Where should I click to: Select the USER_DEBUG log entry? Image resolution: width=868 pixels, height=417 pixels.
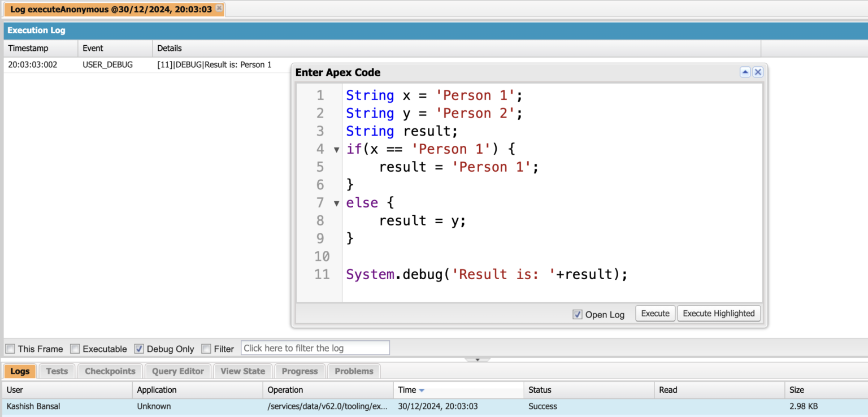(x=107, y=64)
